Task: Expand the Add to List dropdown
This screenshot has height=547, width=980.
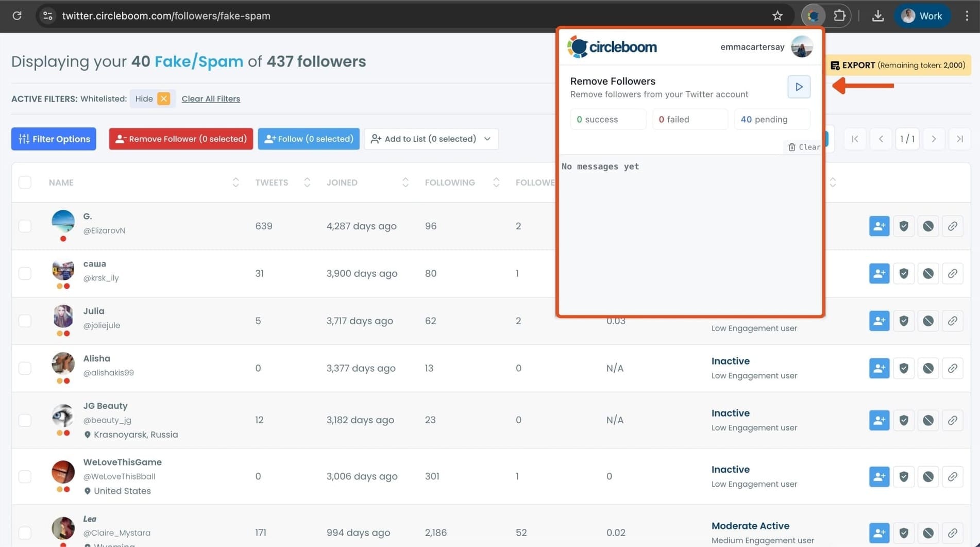Action: click(487, 139)
